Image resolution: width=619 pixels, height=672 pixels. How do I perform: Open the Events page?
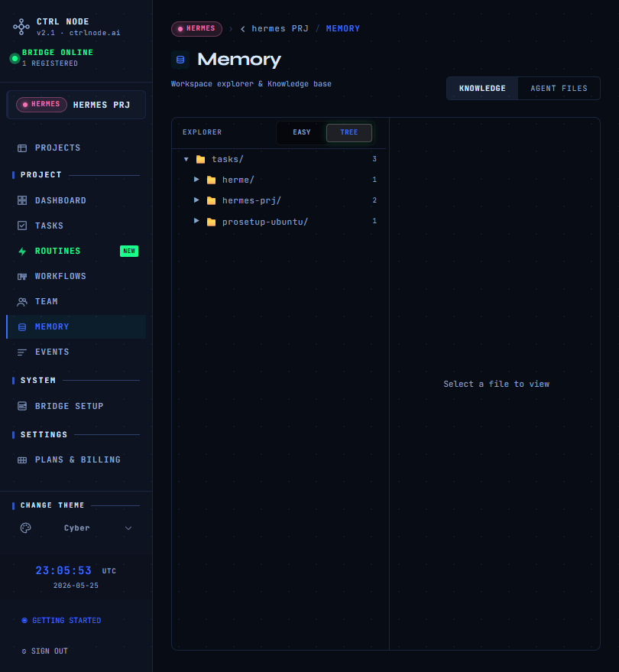pyautogui.click(x=76, y=352)
